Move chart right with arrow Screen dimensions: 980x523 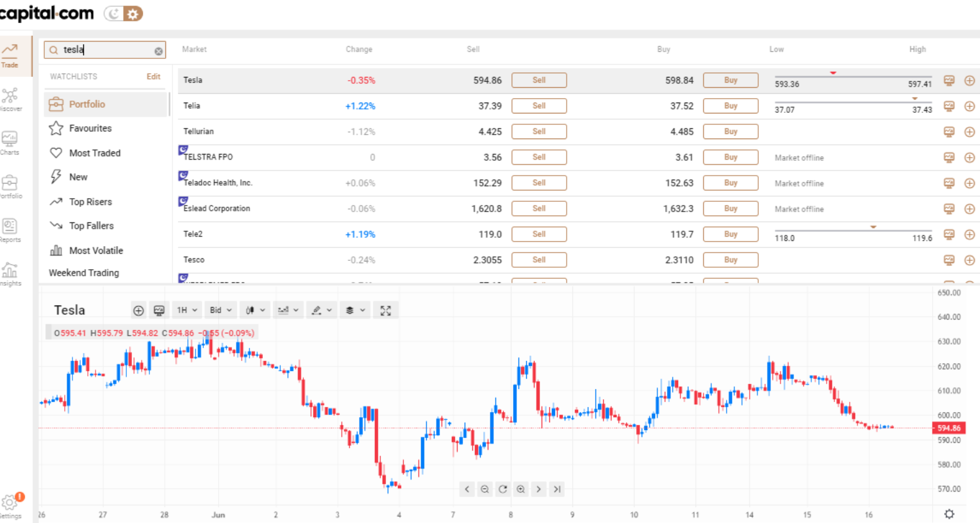click(539, 489)
